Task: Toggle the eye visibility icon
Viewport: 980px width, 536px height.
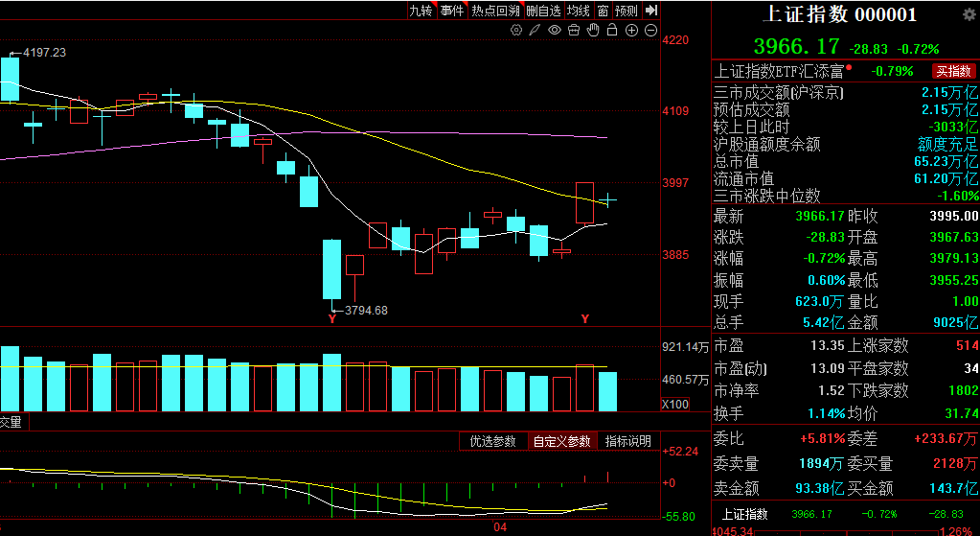Action: click(555, 31)
